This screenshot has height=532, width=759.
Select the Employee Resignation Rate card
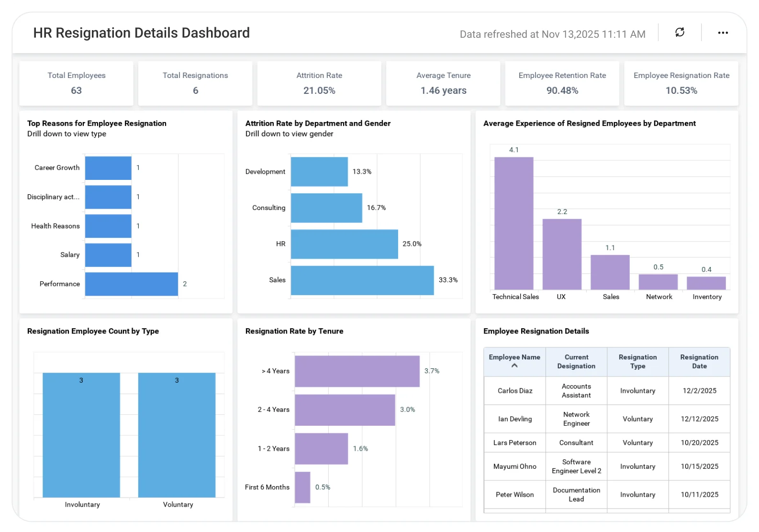point(681,83)
